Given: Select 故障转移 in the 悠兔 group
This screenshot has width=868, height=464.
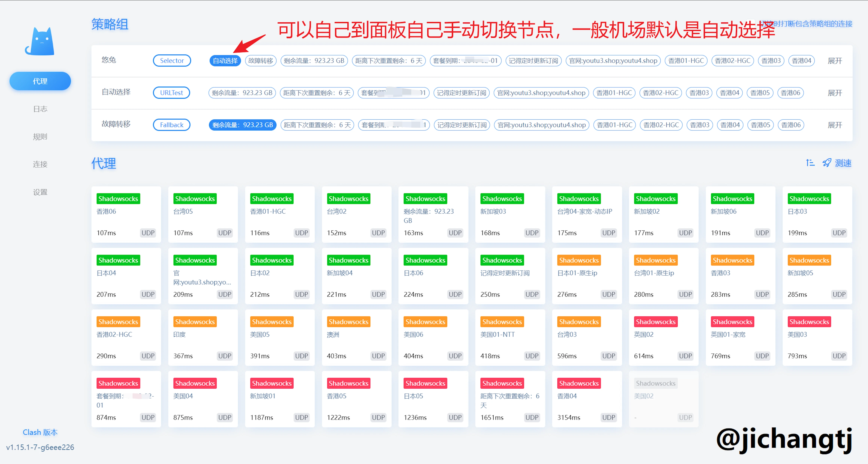Looking at the screenshot, I should pos(260,61).
